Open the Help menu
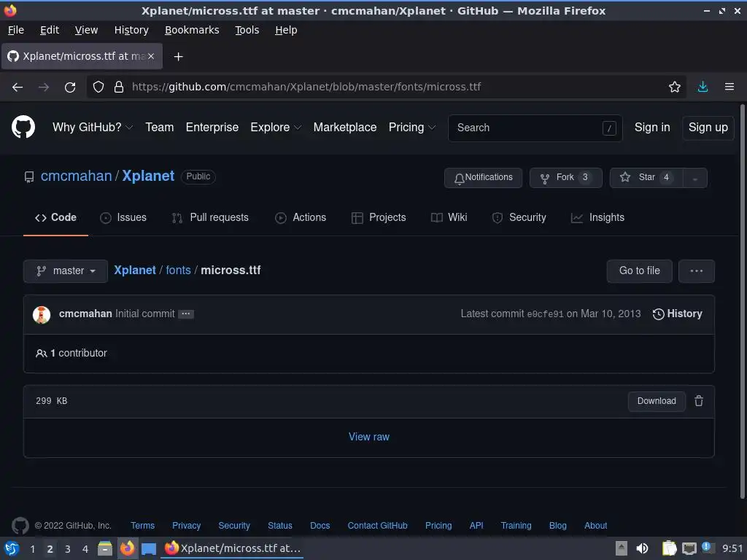The height and width of the screenshot is (560, 747). tap(286, 30)
